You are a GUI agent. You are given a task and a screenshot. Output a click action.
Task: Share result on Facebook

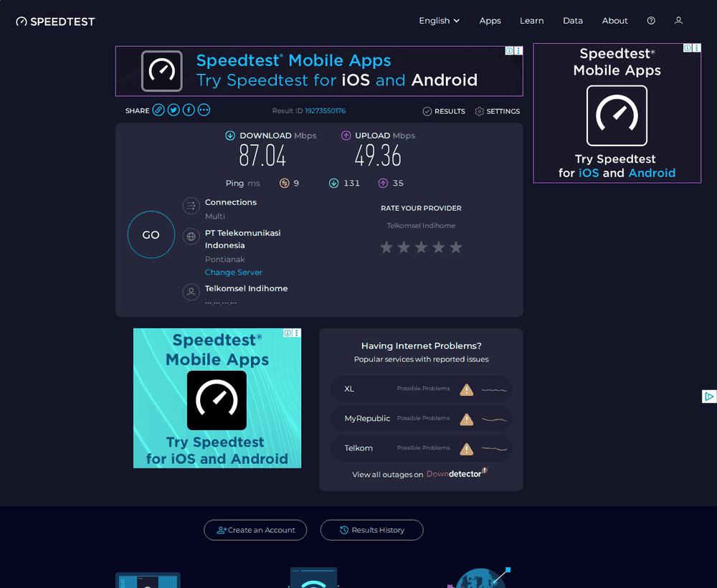tap(189, 110)
